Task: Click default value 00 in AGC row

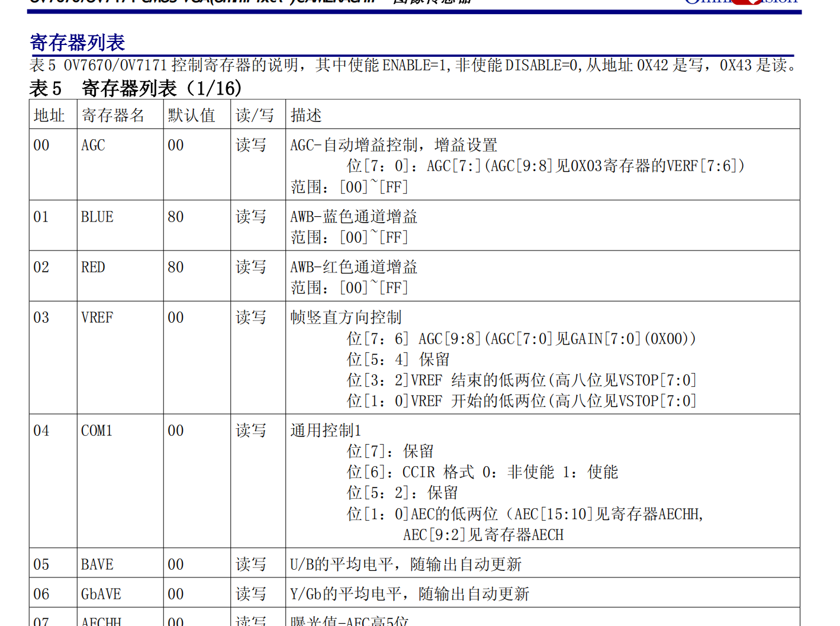Action: pos(176,145)
